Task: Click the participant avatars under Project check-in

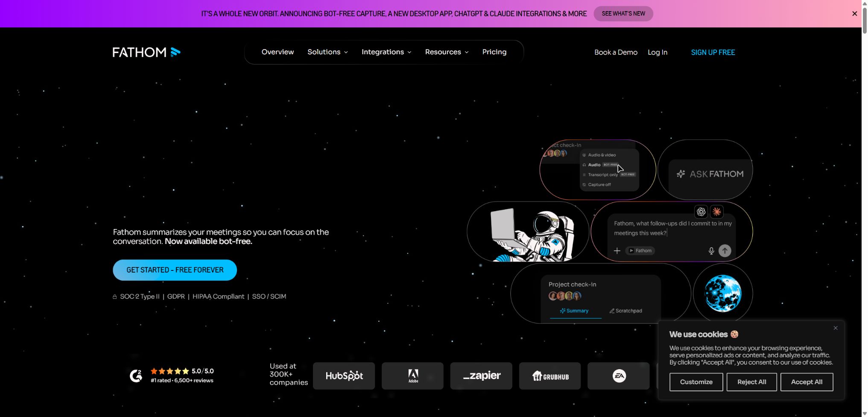Action: (565, 296)
